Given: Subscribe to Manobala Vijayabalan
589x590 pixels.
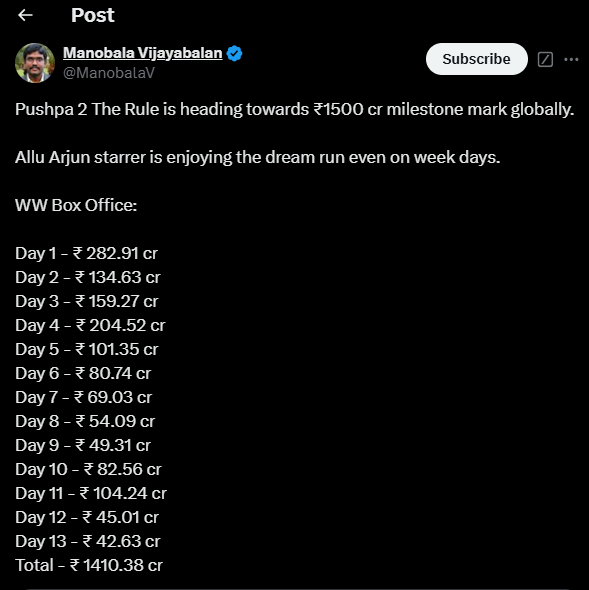Looking at the screenshot, I should (476, 59).
